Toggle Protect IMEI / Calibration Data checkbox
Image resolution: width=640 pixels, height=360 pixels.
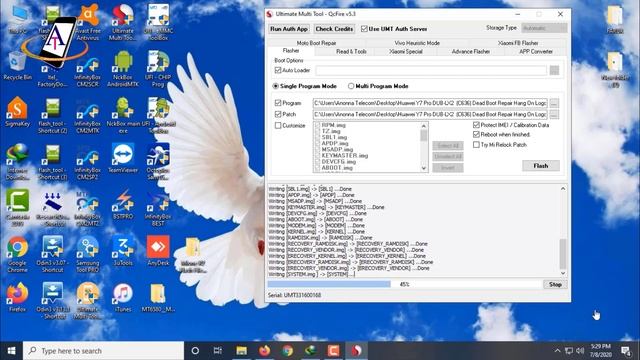476,125
